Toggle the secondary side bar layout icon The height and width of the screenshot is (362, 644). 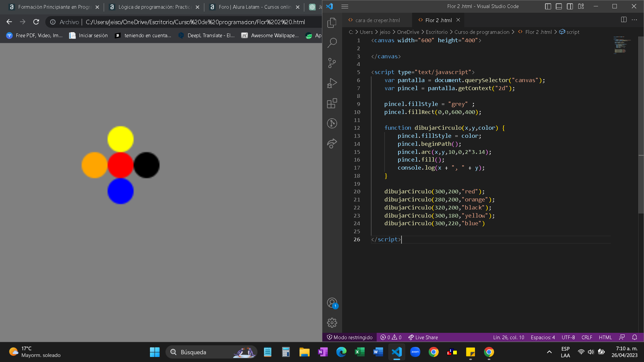click(570, 6)
